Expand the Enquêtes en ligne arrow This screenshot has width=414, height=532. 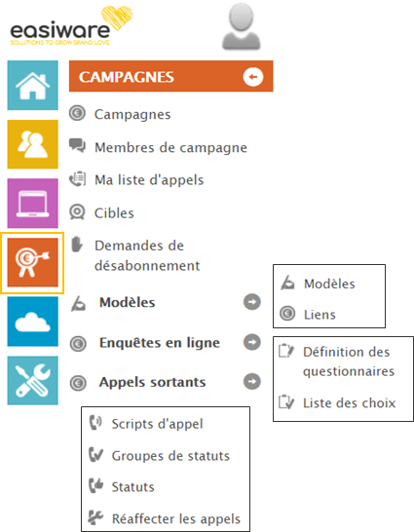point(252,342)
